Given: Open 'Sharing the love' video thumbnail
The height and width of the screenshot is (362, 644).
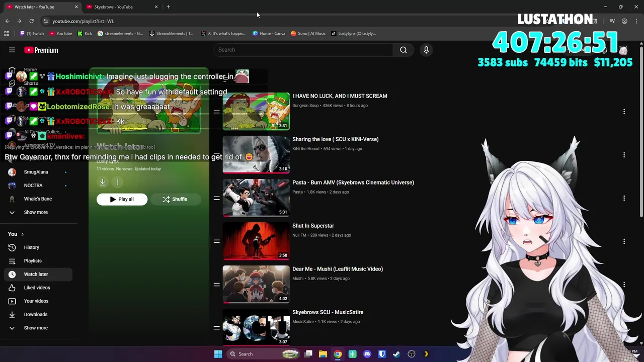Looking at the screenshot, I should (x=256, y=154).
